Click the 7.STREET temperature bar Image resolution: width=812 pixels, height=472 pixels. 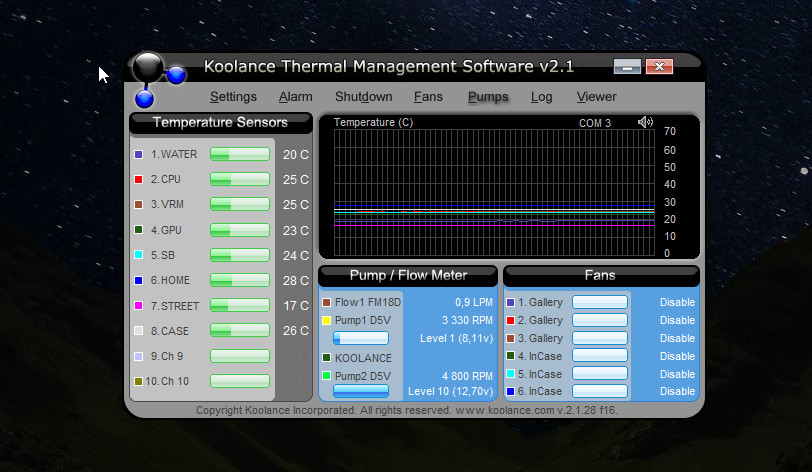240,305
